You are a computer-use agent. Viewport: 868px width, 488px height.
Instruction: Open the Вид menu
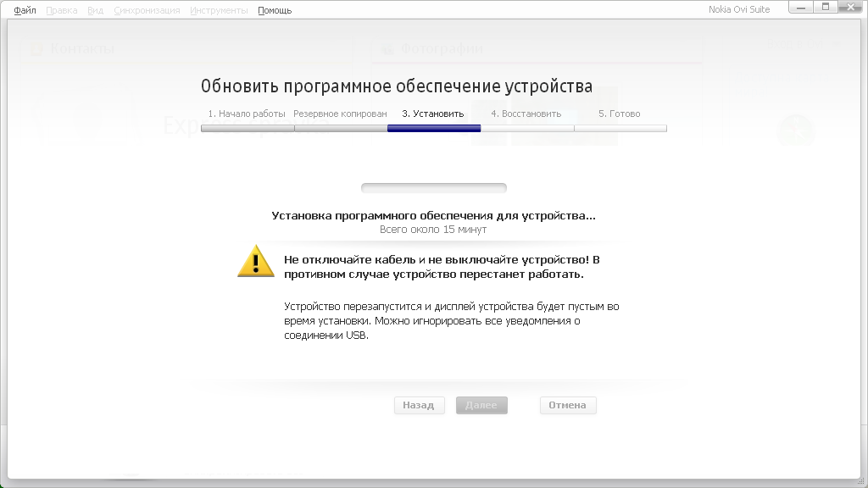(x=95, y=10)
